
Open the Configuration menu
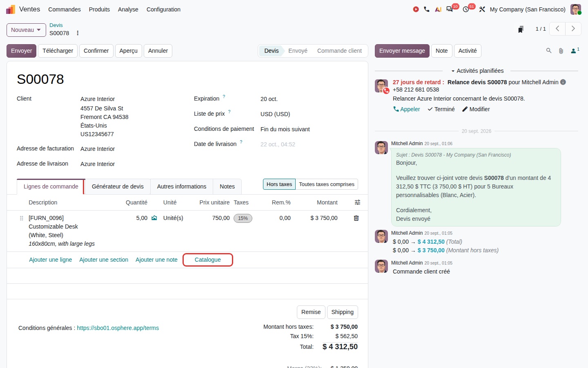click(x=163, y=9)
